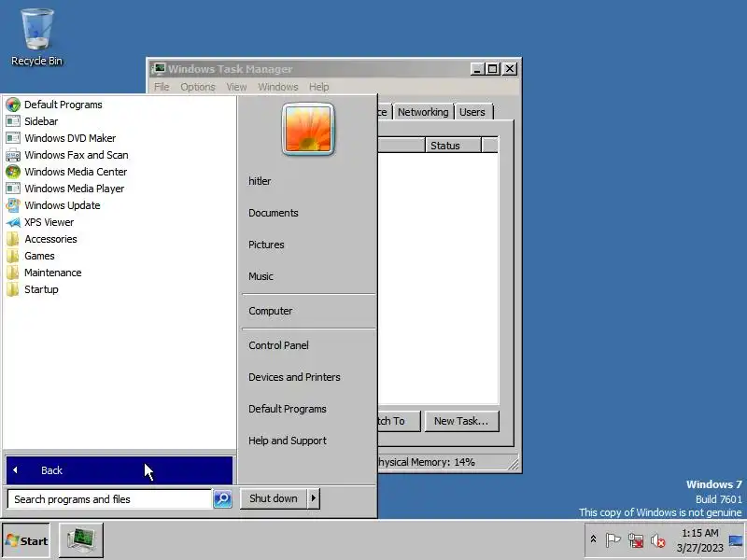Click the network tray icon
747x560 pixels.
636,540
